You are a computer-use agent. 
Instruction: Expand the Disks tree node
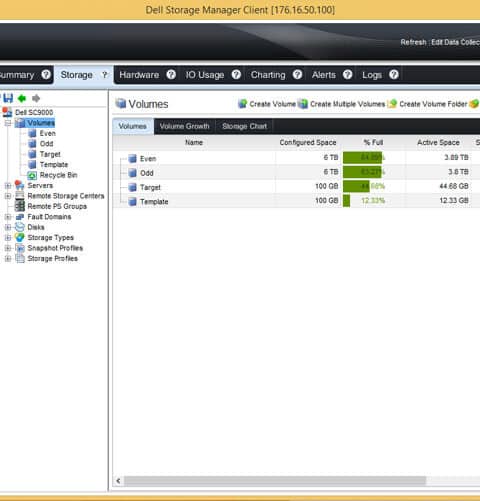coord(8,227)
